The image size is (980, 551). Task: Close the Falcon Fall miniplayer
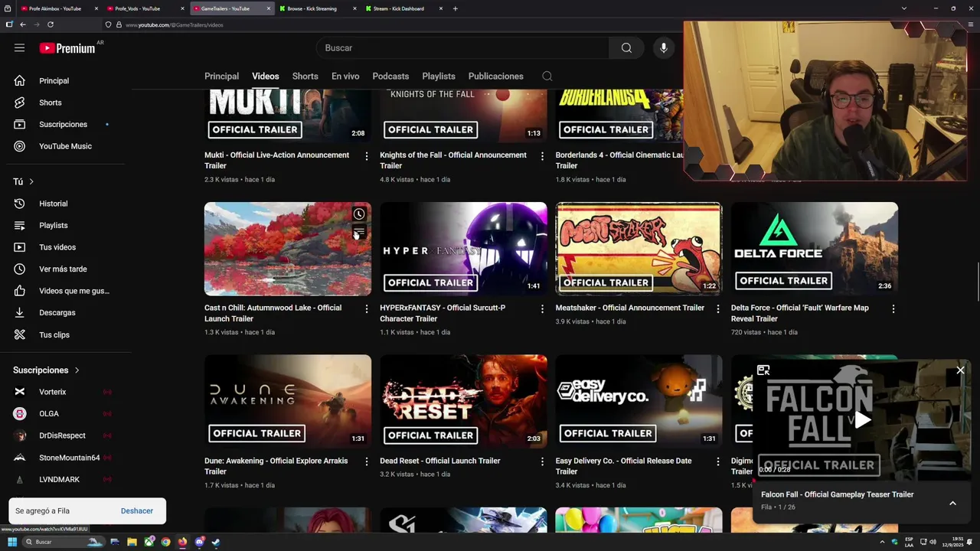(960, 370)
